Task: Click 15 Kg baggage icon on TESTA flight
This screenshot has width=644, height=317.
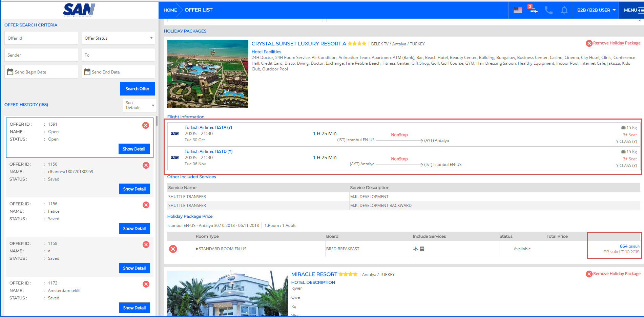Action: (x=623, y=128)
